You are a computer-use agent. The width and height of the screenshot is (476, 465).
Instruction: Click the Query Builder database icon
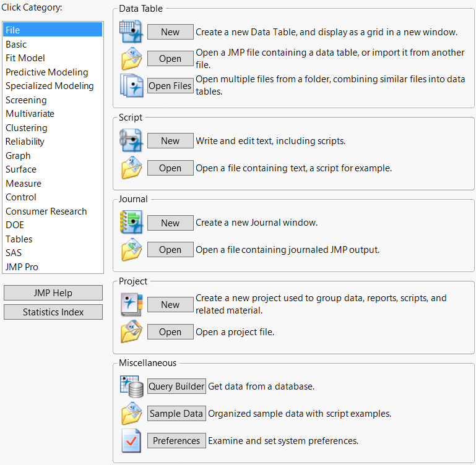[131, 386]
